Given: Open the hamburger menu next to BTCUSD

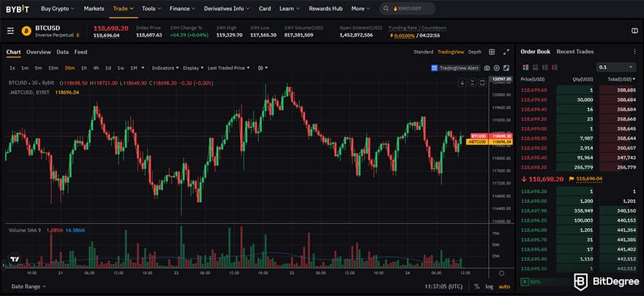Looking at the screenshot, I should coord(11,31).
